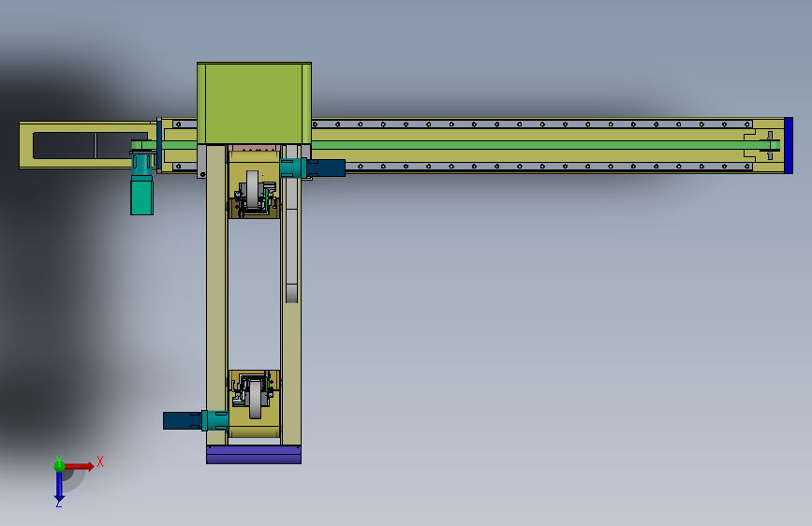
Task: Pick the gray bar on the right vertical beam
Action: (x=291, y=224)
